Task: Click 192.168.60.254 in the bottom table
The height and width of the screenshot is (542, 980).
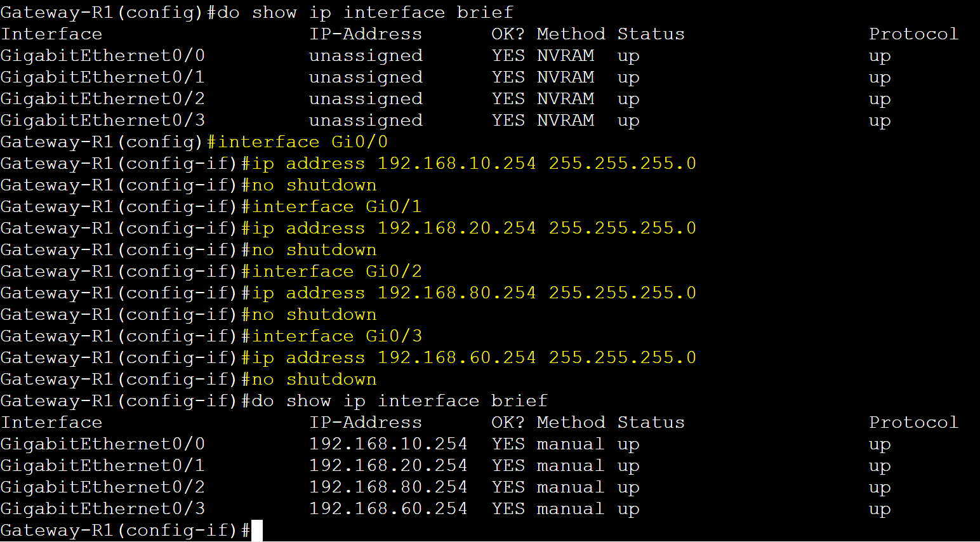Action: point(388,508)
